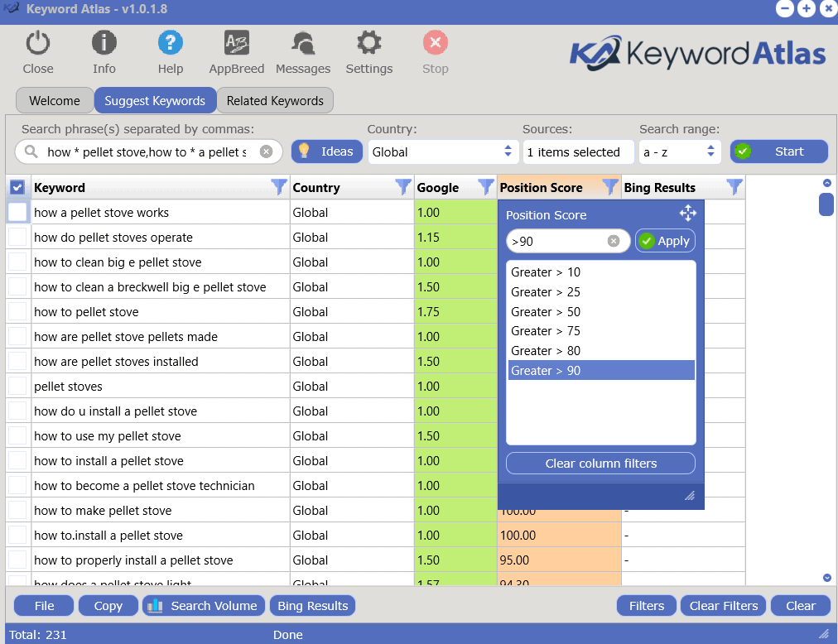Screen dimensions: 838x644
Task: Toggle the select-all checkbox in header
Action: coord(17,188)
